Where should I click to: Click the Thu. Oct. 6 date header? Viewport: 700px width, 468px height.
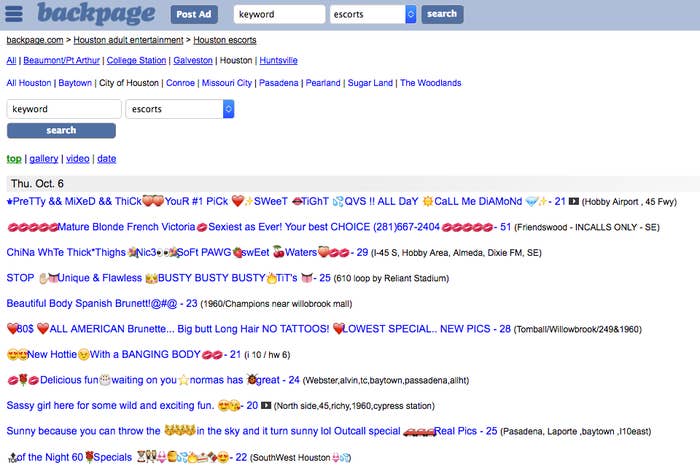(38, 184)
